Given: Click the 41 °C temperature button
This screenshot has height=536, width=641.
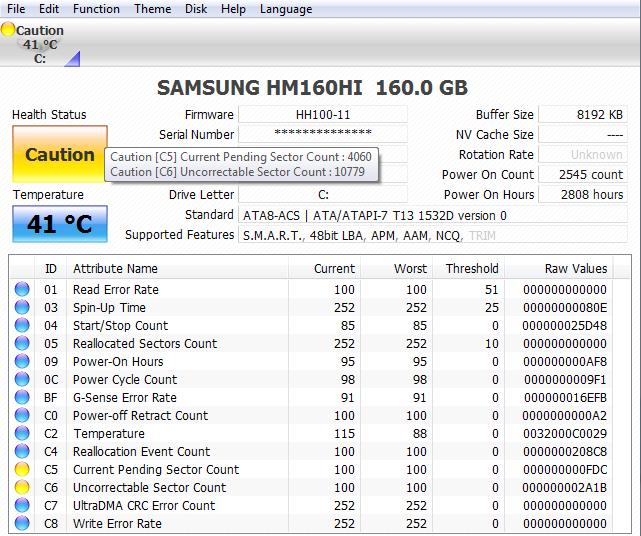Looking at the screenshot, I should click(x=60, y=224).
